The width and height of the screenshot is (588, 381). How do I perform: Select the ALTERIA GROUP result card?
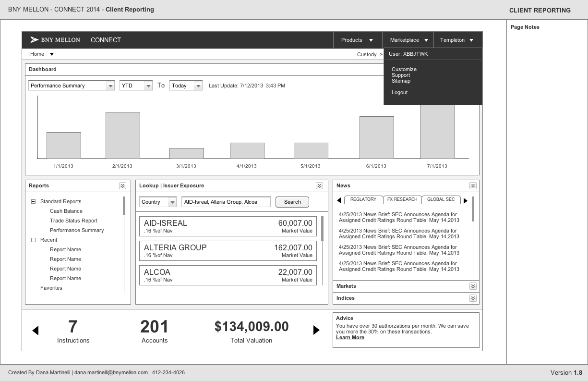coord(228,251)
